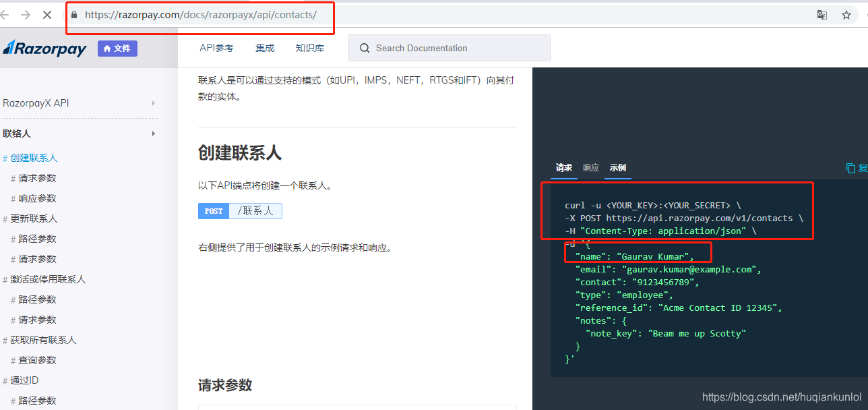Image resolution: width=868 pixels, height=410 pixels.
Task: Go to 更新联系人 in sidebar
Action: click(34, 218)
